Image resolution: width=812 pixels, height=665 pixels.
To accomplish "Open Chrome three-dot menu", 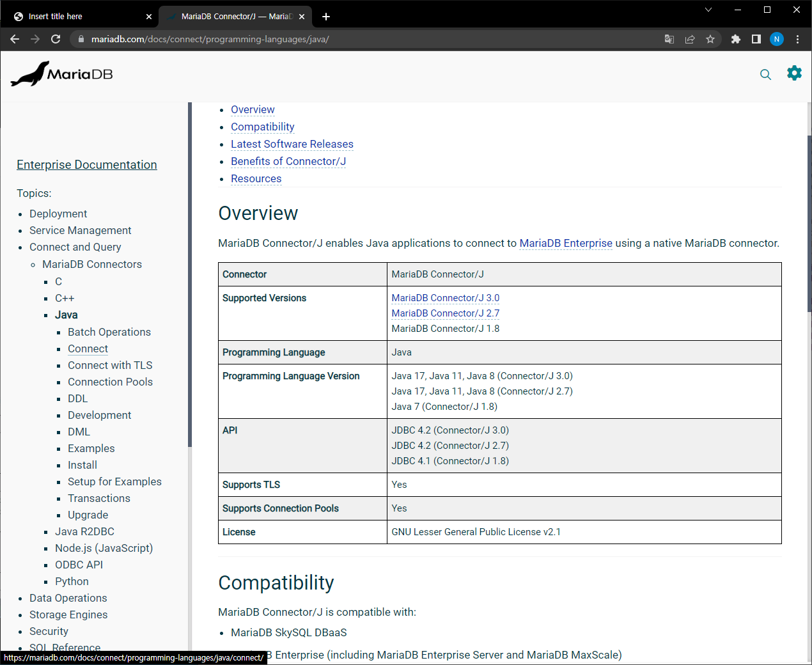I will [x=797, y=39].
